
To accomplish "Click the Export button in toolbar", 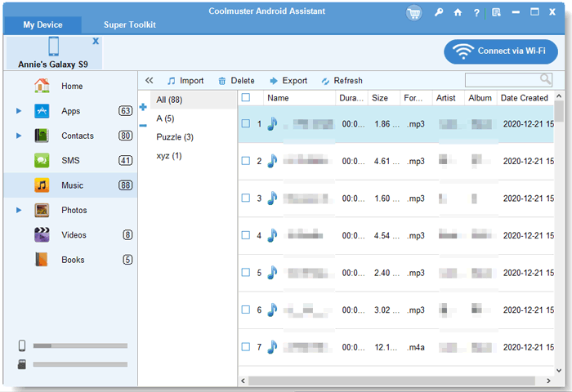I will [288, 81].
